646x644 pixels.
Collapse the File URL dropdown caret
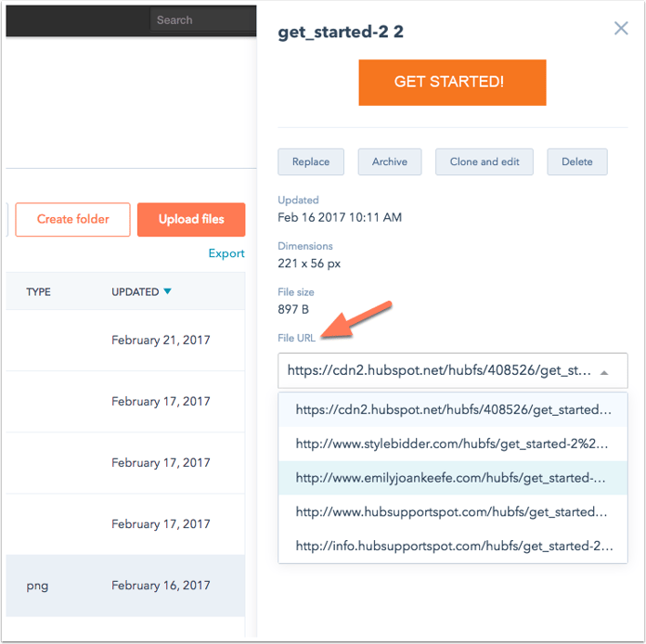[x=604, y=372]
